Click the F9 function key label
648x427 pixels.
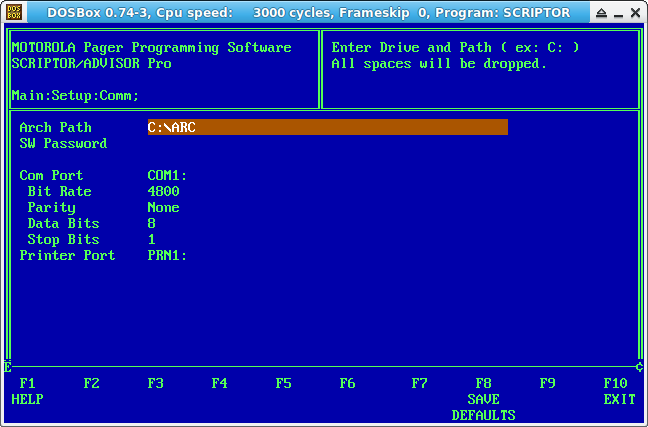click(548, 384)
